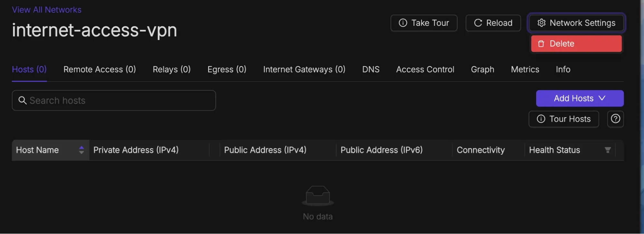Switch to the Remote Access tab
This screenshot has width=644, height=234.
coord(100,70)
